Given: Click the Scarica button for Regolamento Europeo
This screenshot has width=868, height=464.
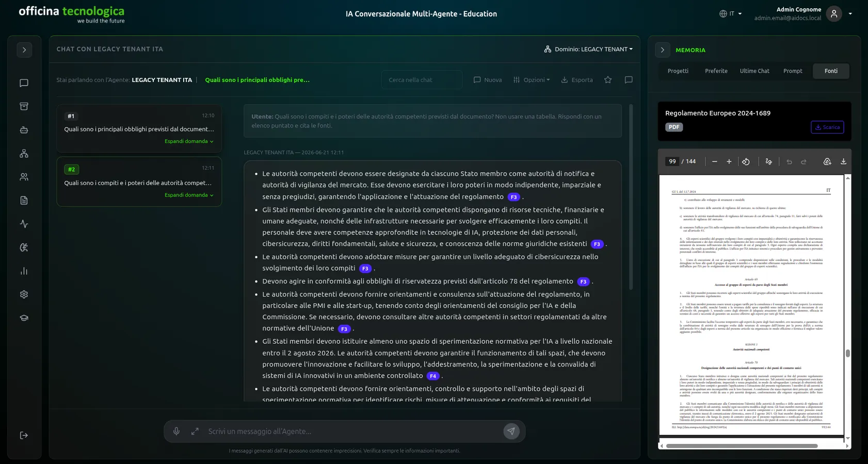Looking at the screenshot, I should [x=827, y=127].
